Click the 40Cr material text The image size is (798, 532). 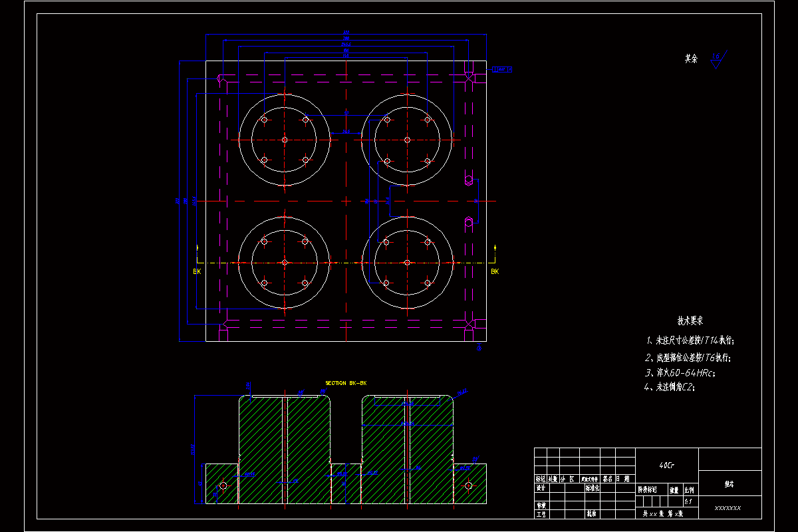pos(666,465)
